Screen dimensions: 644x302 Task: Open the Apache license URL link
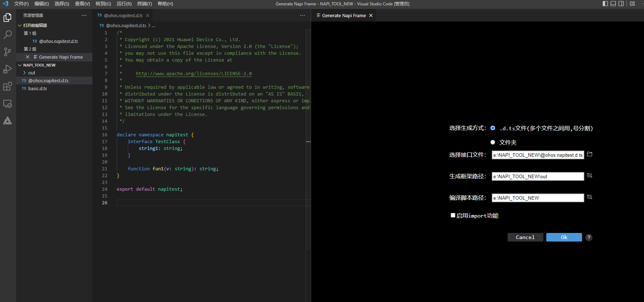tap(194, 74)
